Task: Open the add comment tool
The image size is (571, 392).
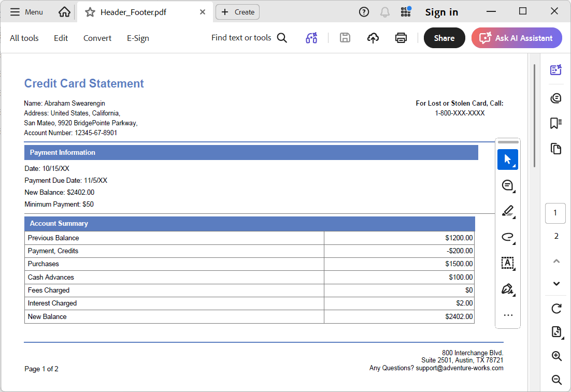Action: coord(508,185)
